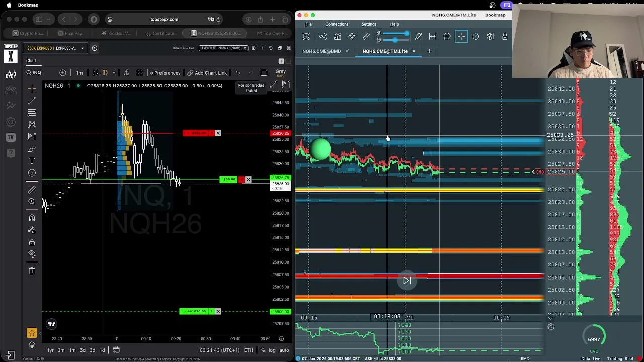
Task: Open the chart layout grid icon
Action: (139, 73)
